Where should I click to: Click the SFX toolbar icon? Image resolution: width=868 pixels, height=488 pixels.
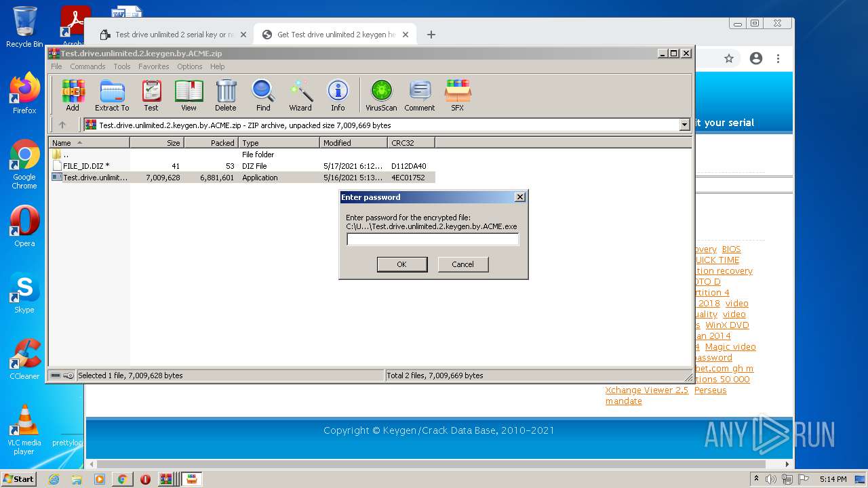[x=458, y=95]
